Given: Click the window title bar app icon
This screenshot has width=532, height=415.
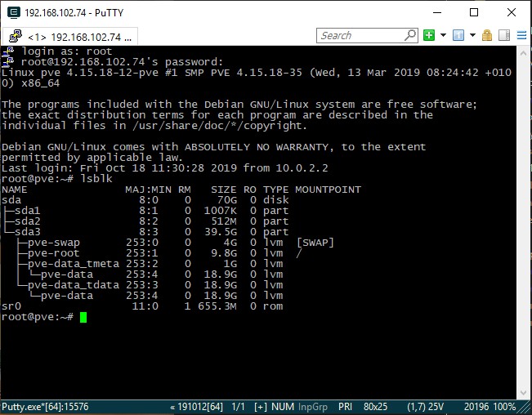Looking at the screenshot, I should (14, 12).
